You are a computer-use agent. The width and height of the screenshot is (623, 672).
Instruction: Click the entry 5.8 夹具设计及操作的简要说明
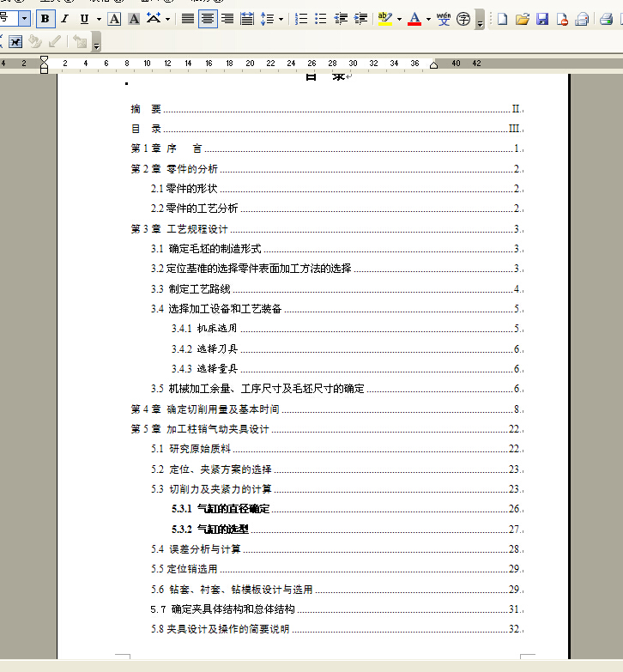point(221,629)
